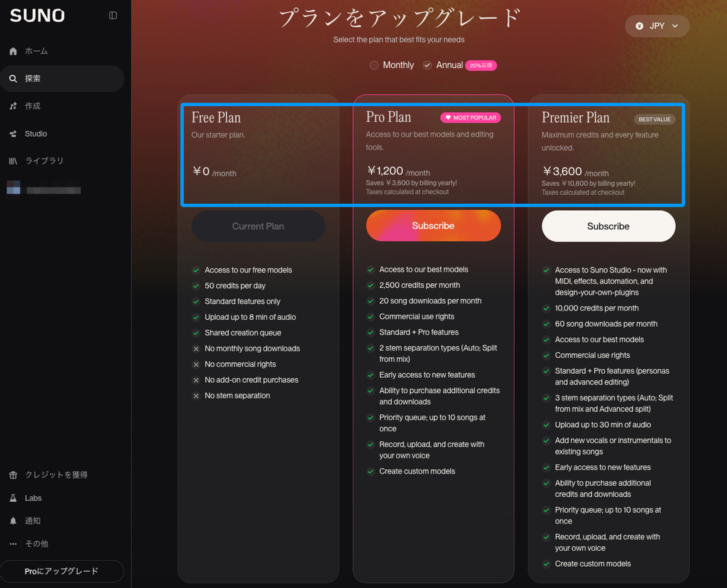Open the Studio menu item
Viewport: 727px width, 588px height.
click(62, 133)
